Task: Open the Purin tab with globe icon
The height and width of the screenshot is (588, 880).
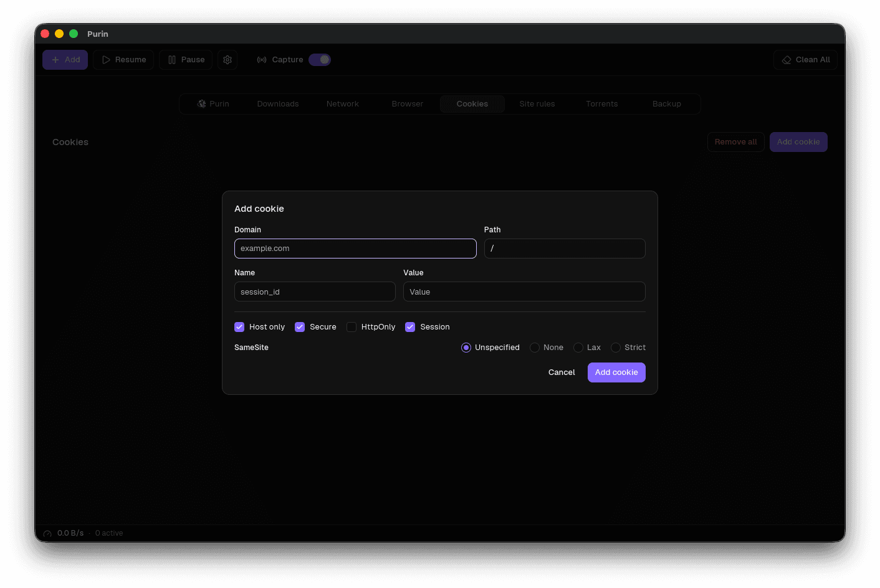Action: coord(213,104)
